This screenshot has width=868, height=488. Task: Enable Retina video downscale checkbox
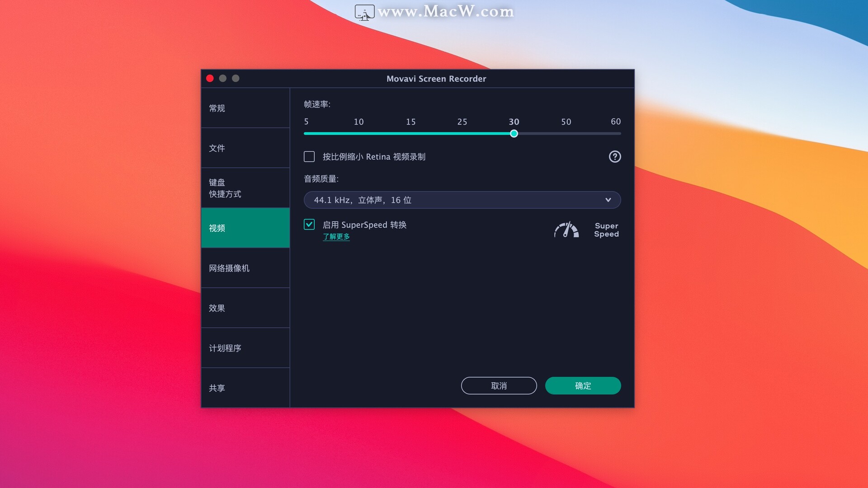coord(309,156)
